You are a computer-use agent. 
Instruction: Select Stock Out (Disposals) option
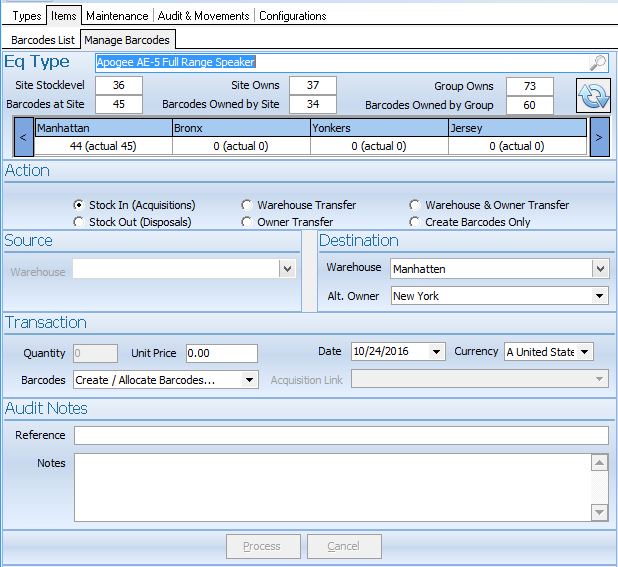[78, 222]
